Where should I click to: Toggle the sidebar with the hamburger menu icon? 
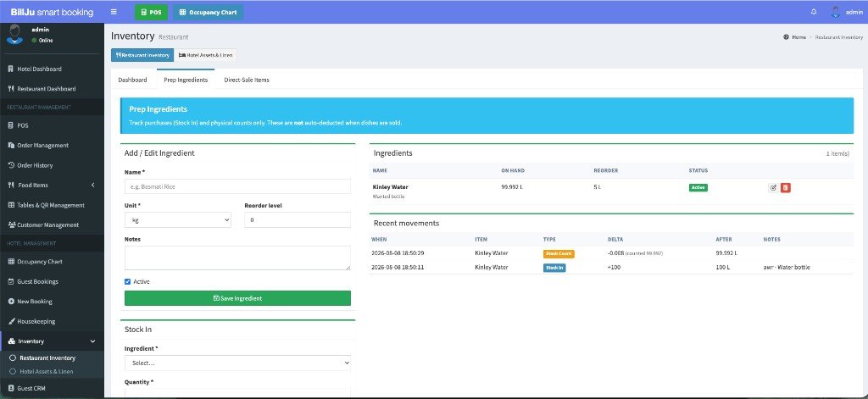pyautogui.click(x=114, y=12)
